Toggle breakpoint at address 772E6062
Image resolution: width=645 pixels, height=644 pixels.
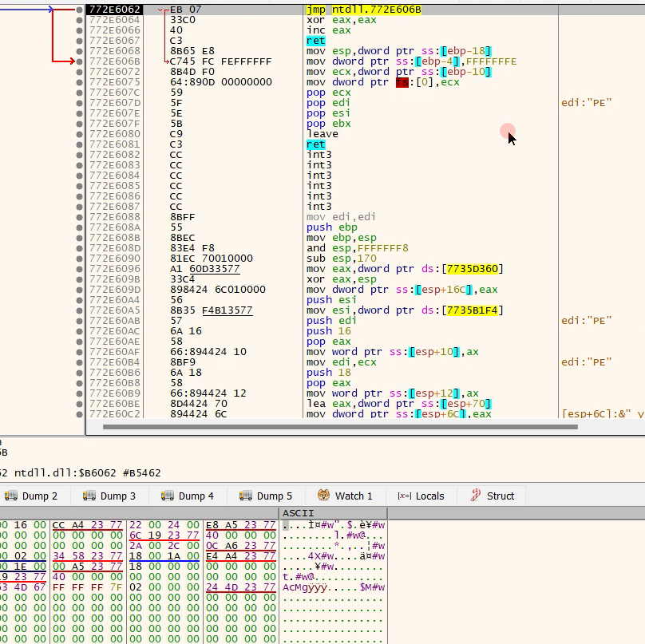coord(79,10)
